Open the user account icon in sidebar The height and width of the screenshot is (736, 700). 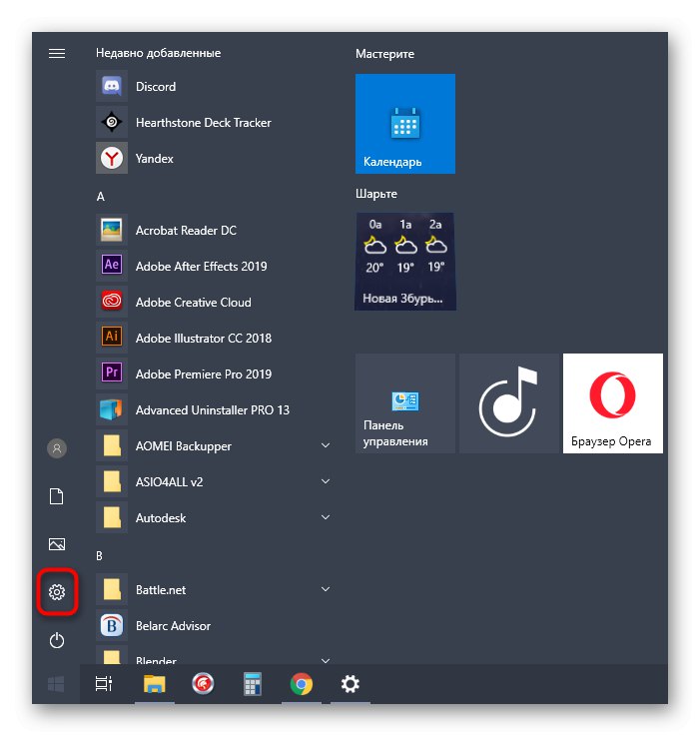(x=57, y=448)
